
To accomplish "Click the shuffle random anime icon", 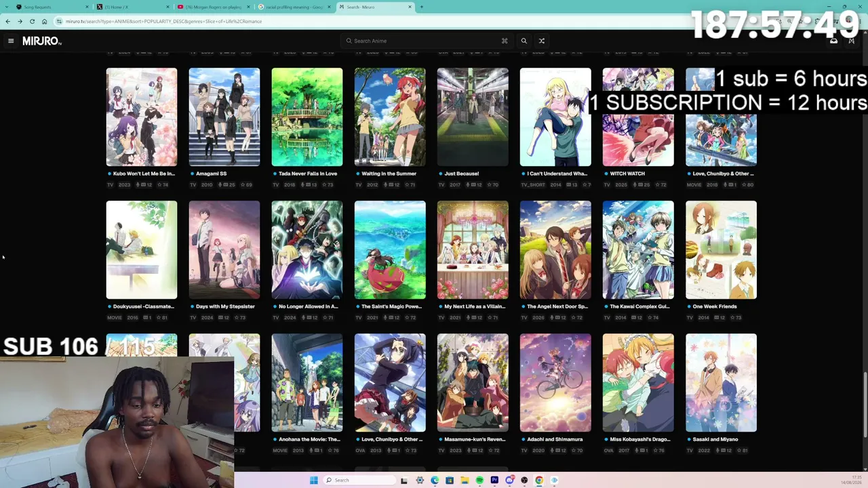I will pos(541,41).
